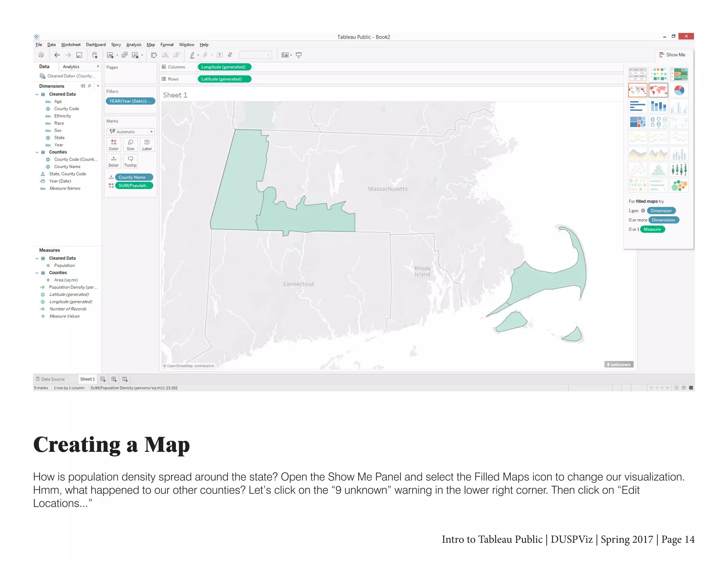Click the Tableau start page logo icon

pyautogui.click(x=41, y=55)
